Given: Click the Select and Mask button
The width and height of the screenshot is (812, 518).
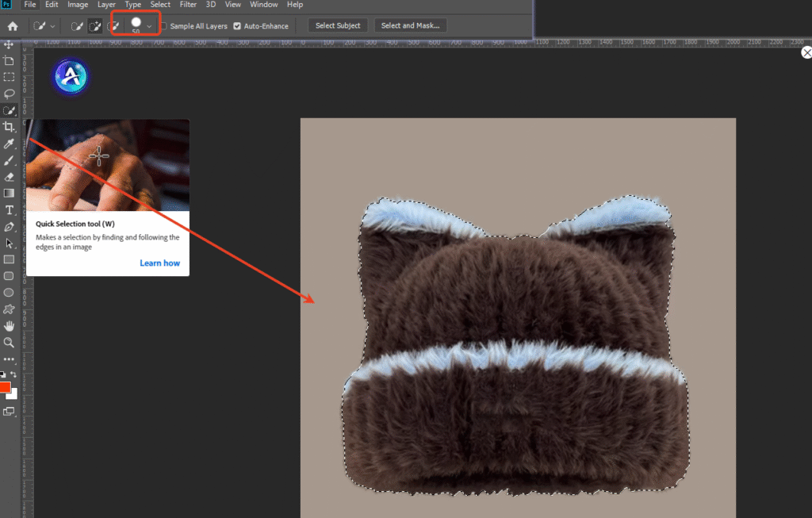Looking at the screenshot, I should pos(410,26).
